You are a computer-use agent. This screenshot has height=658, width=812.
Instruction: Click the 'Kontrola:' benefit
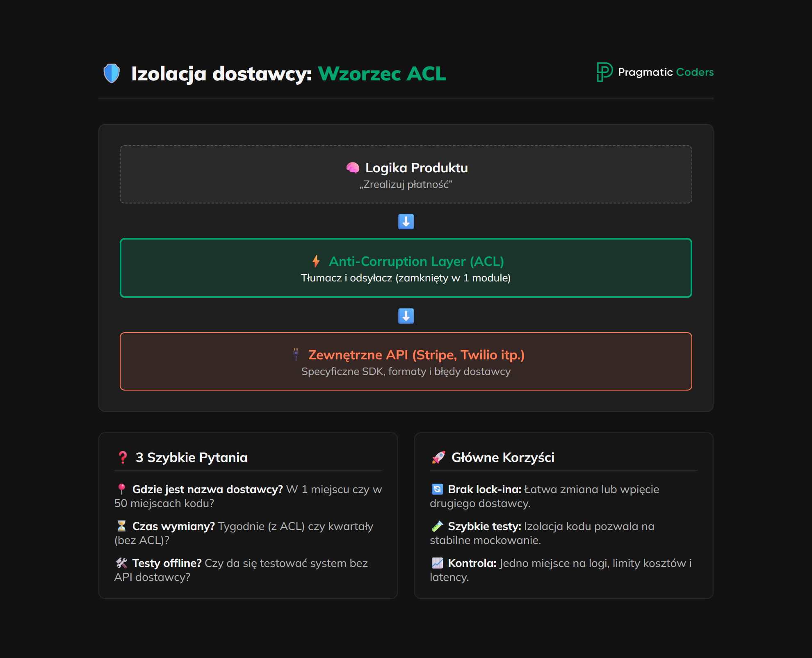pos(472,563)
